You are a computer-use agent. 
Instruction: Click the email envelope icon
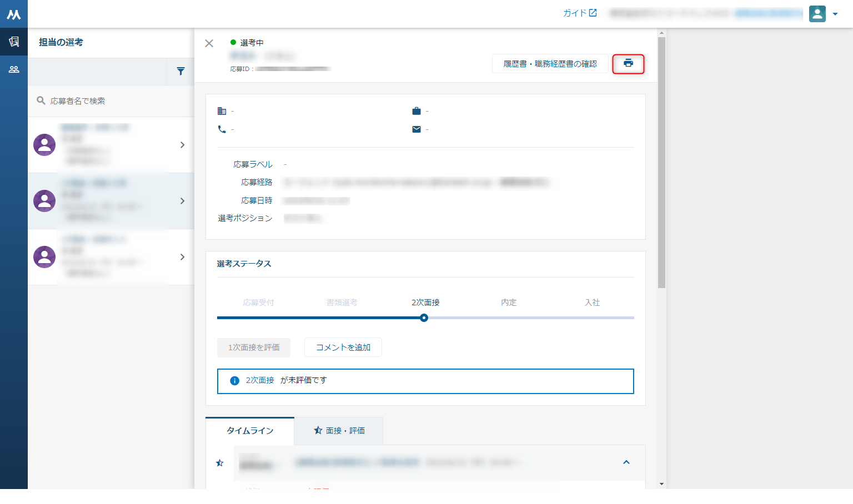click(x=417, y=129)
